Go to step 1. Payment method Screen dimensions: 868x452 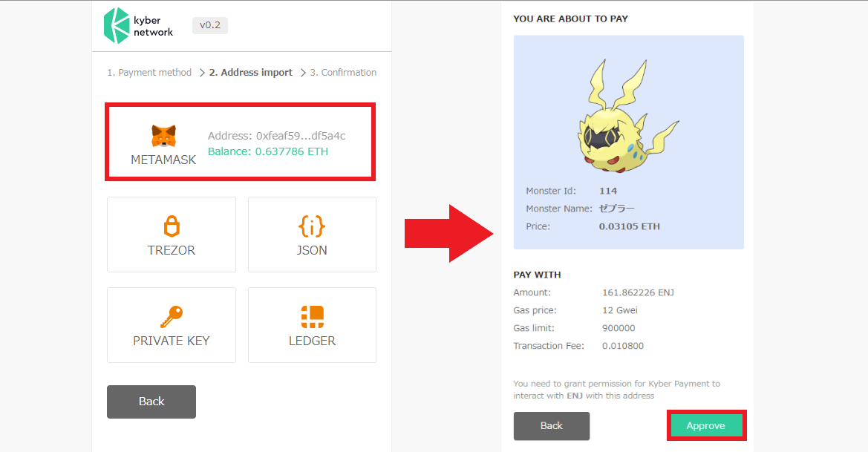click(149, 73)
